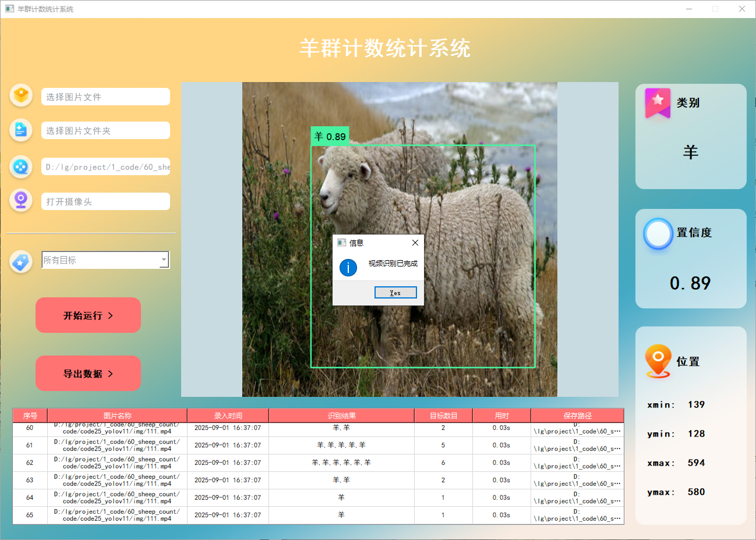
Task: Click the ymin value 128
Action: (696, 434)
